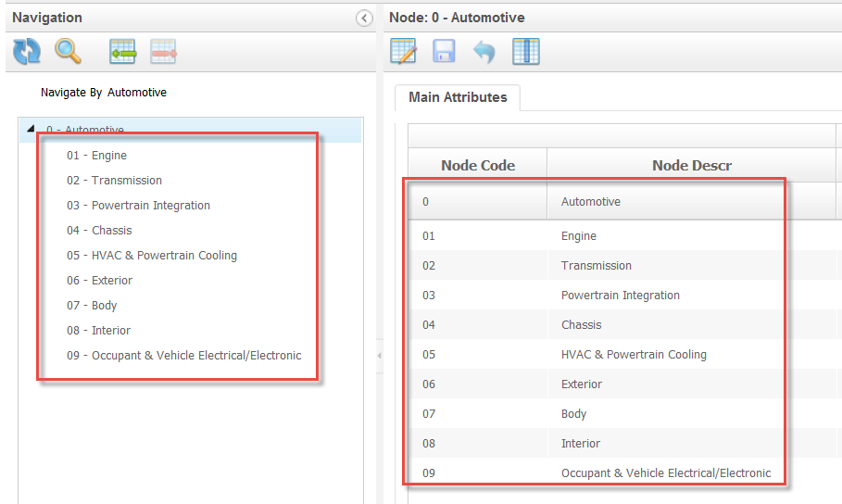Collapse the 0 - Automotive tree node
The height and width of the screenshot is (504, 842).
(31, 130)
